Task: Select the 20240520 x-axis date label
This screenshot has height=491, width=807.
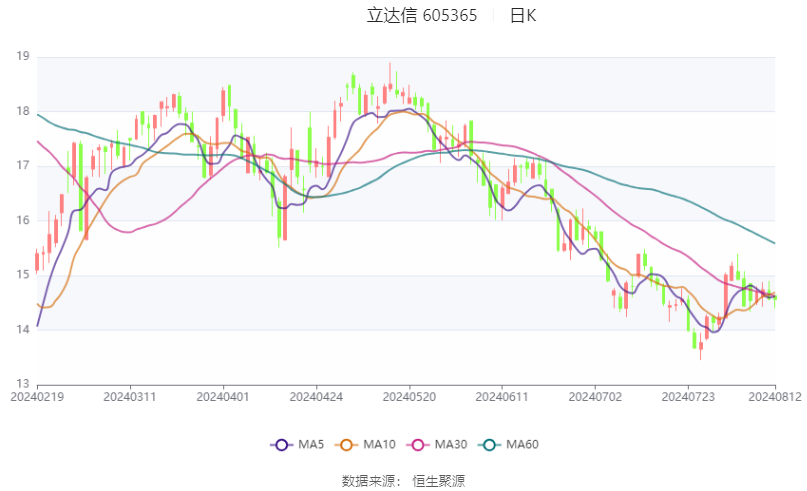Action: tap(409, 397)
